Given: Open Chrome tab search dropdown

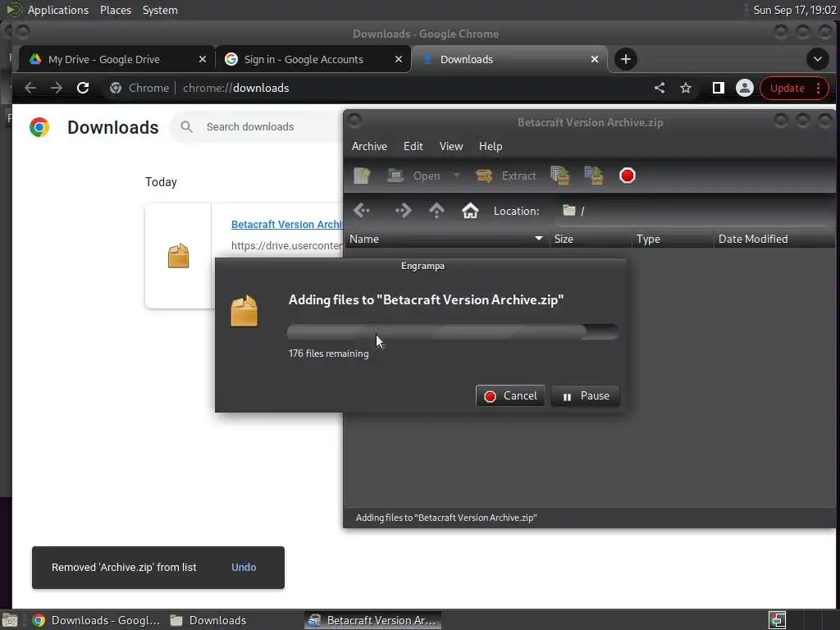Looking at the screenshot, I should click(x=818, y=59).
